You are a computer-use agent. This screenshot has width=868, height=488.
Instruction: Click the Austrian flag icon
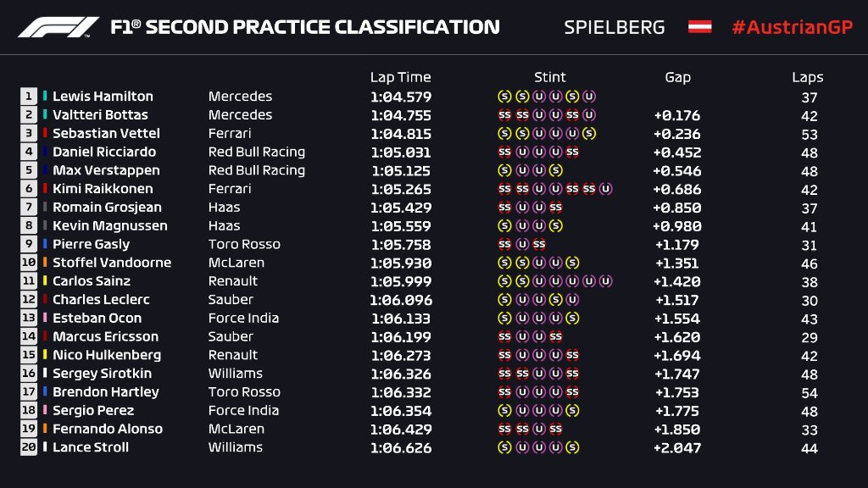pos(699,27)
